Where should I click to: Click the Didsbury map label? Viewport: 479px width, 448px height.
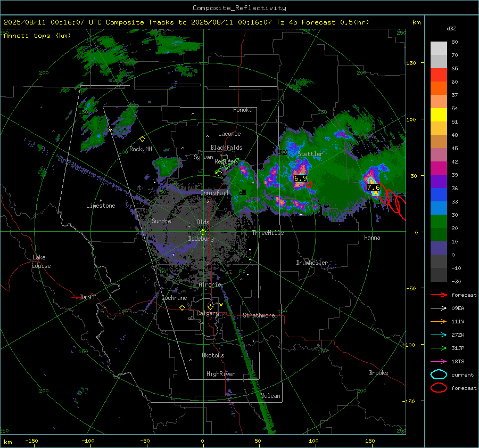point(201,239)
